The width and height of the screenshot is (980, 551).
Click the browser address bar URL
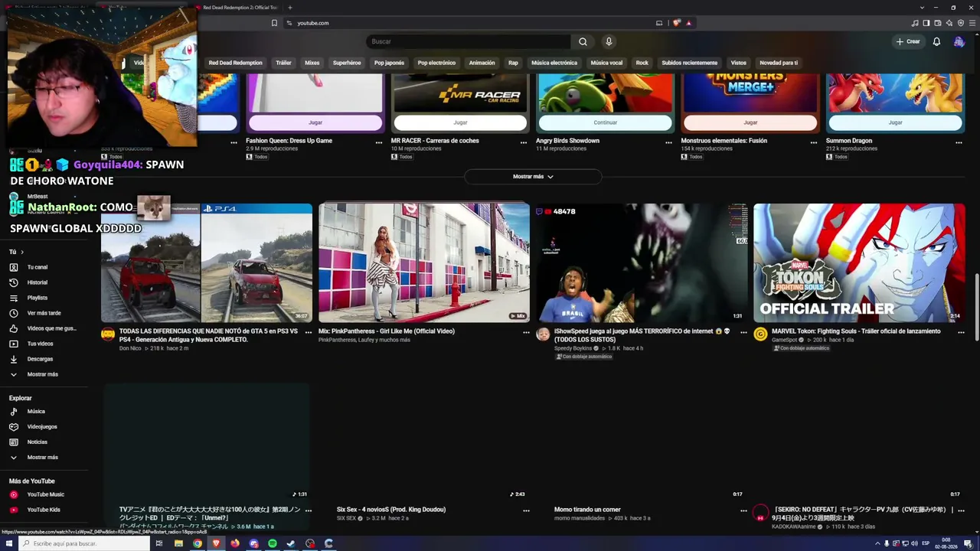313,23
